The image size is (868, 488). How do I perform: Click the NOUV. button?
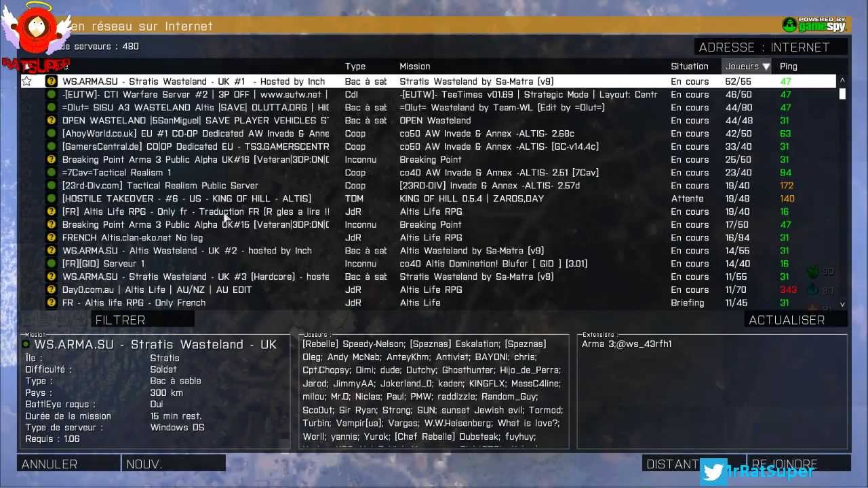pos(174,464)
